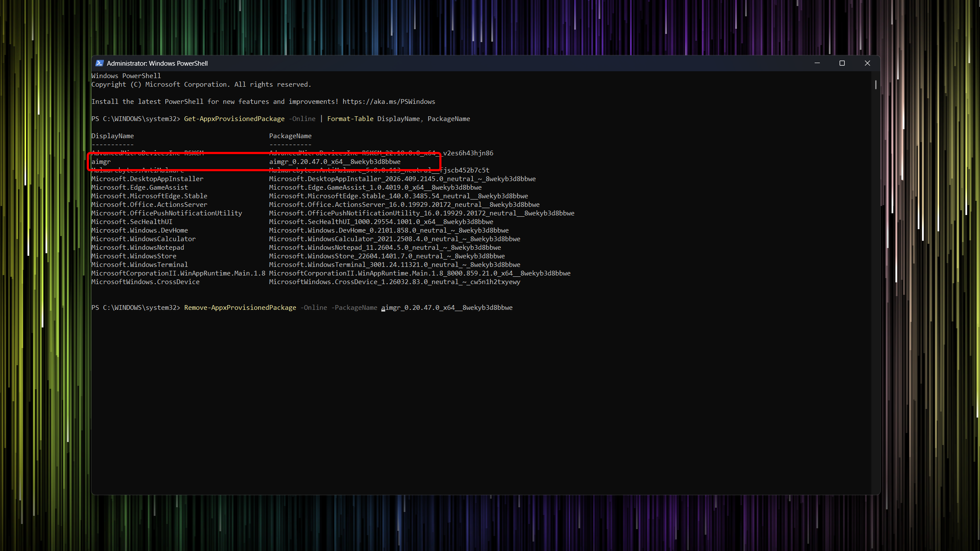
Task: Click the MicrosoftWindows.CrossDevice display name
Action: point(146,282)
